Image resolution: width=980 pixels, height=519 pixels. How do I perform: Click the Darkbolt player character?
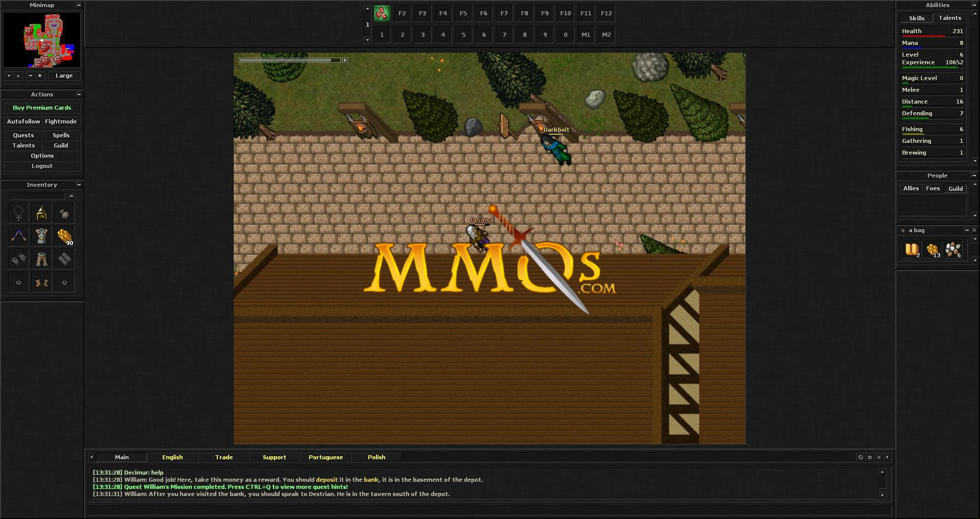556,149
